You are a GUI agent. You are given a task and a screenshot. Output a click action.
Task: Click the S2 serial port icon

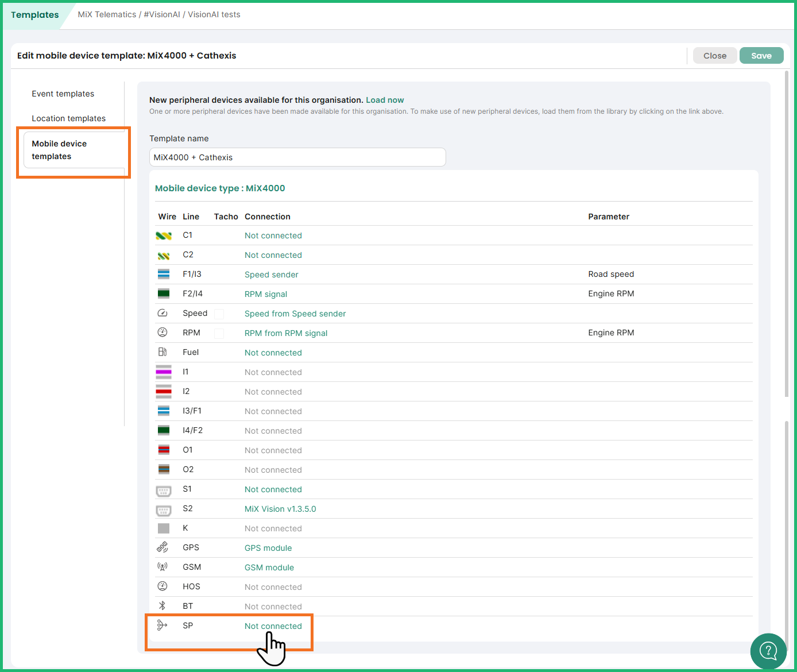[164, 511]
